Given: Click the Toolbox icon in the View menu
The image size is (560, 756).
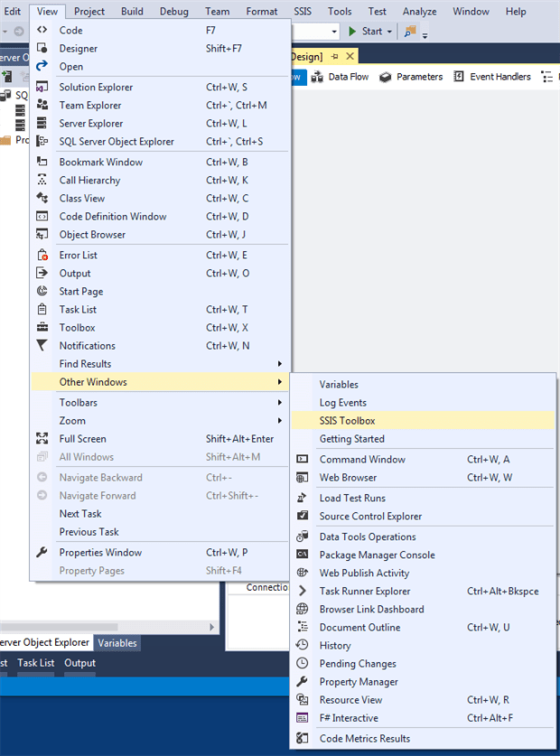Looking at the screenshot, I should 42,327.
